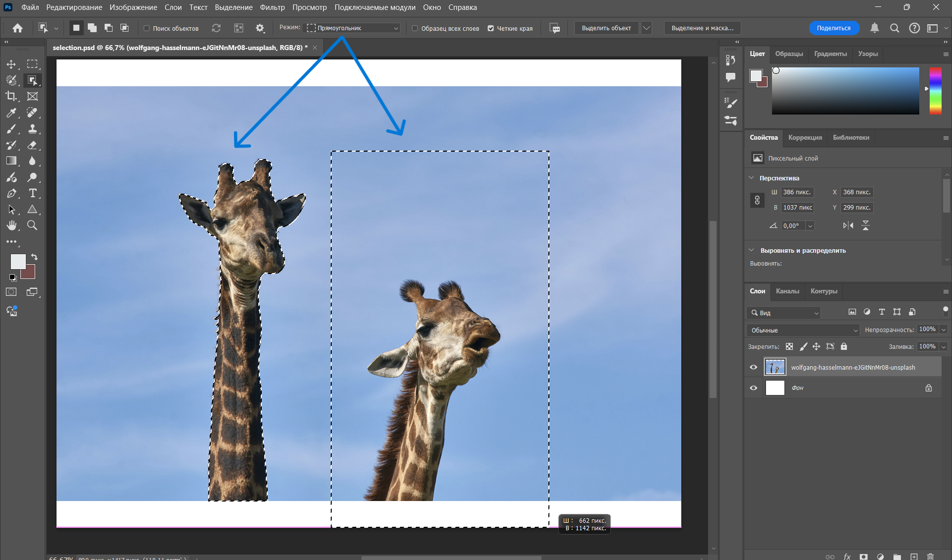Hide the wolfgang-hasselmann layer

753,367
